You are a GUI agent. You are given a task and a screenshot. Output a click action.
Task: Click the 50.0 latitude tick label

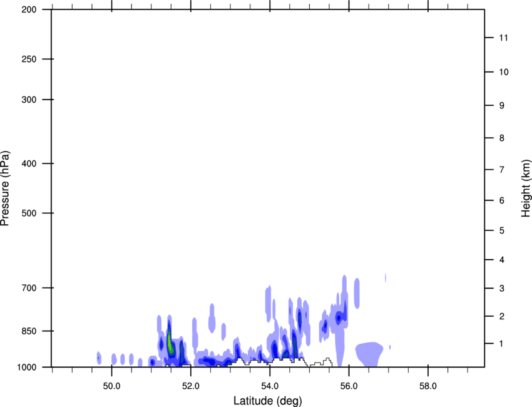(111, 386)
